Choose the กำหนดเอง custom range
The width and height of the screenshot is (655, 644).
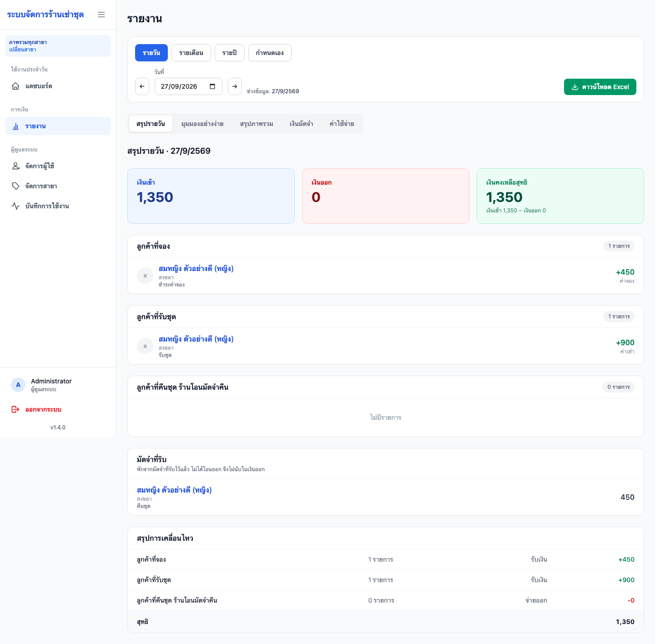[270, 53]
